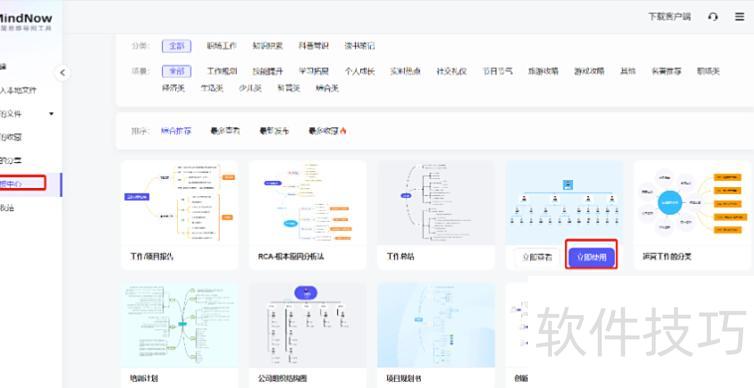The image size is (754, 388).
Task: Filter by scene 学习拓展
Action: pyautogui.click(x=314, y=72)
